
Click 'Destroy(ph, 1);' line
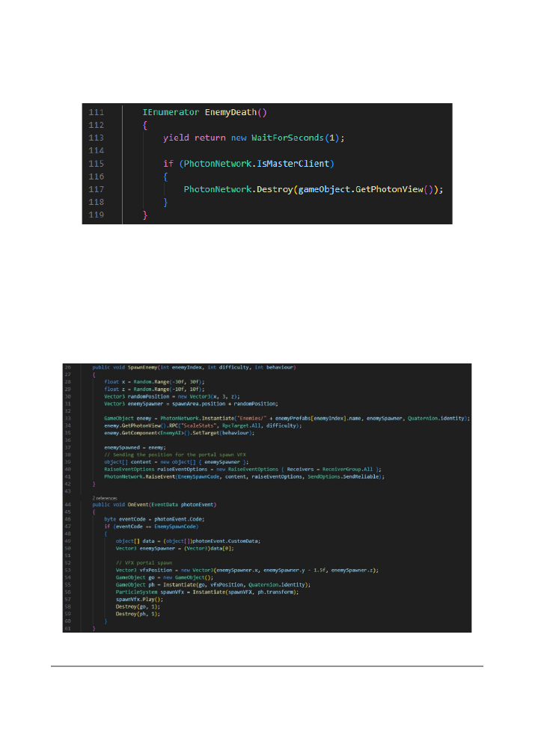(138, 614)
